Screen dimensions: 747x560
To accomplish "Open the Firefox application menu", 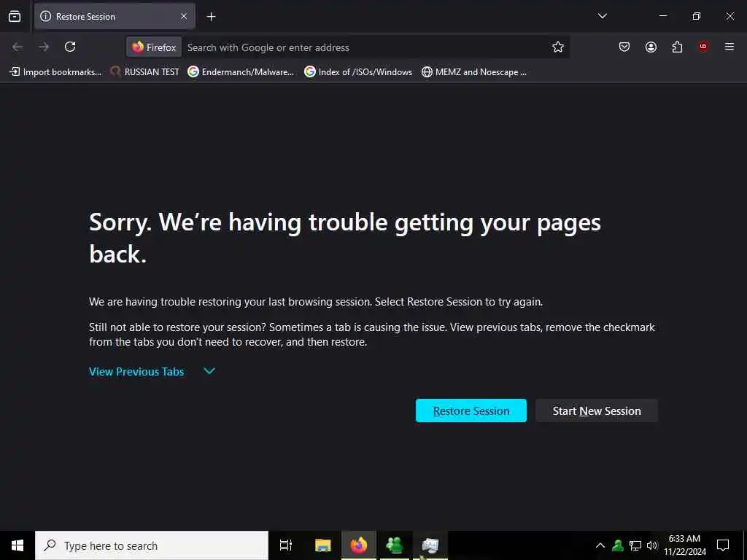I will 729,47.
